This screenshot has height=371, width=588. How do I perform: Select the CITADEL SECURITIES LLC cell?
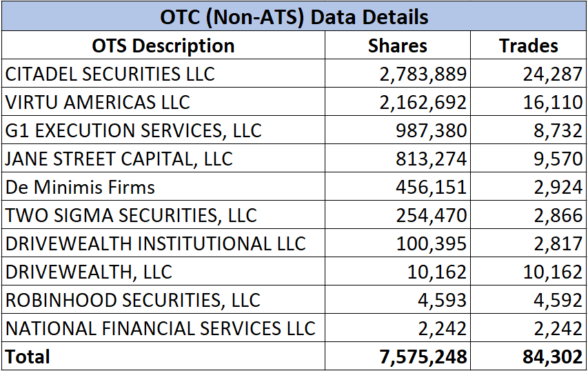pos(110,74)
